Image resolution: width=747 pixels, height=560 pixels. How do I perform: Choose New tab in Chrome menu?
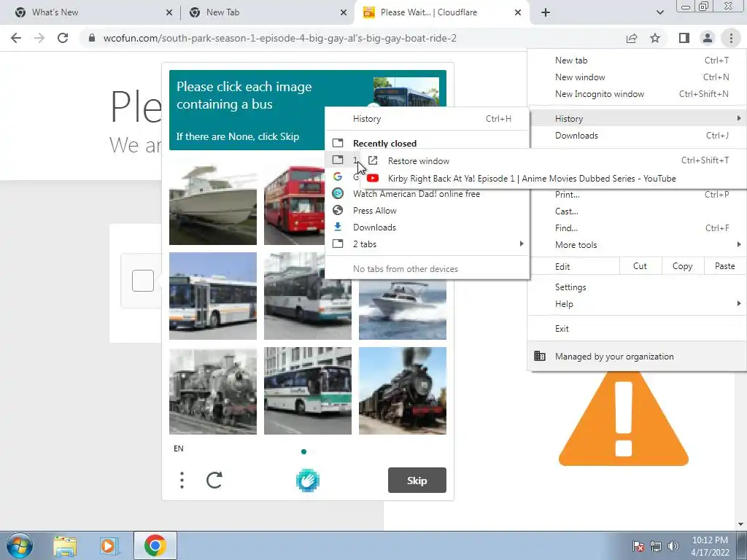(637, 61)
